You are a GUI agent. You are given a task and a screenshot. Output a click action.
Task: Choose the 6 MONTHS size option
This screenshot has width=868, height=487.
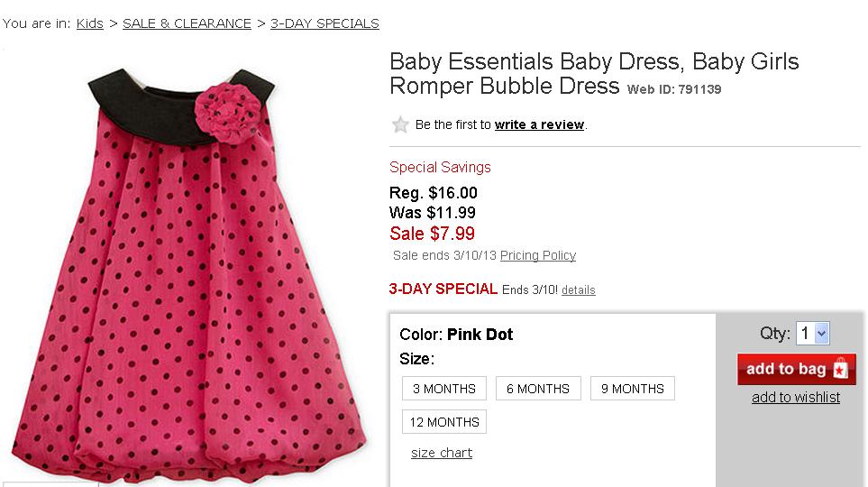pyautogui.click(x=538, y=389)
